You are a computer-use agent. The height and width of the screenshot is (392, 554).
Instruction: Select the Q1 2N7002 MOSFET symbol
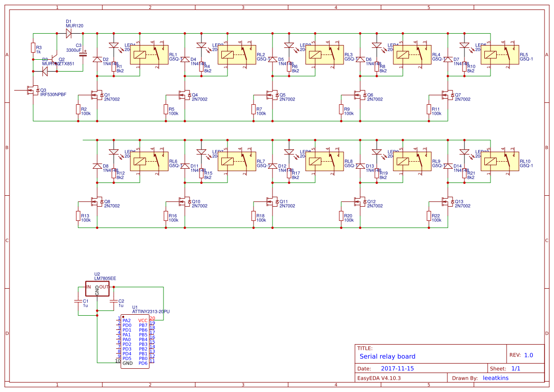tap(97, 95)
